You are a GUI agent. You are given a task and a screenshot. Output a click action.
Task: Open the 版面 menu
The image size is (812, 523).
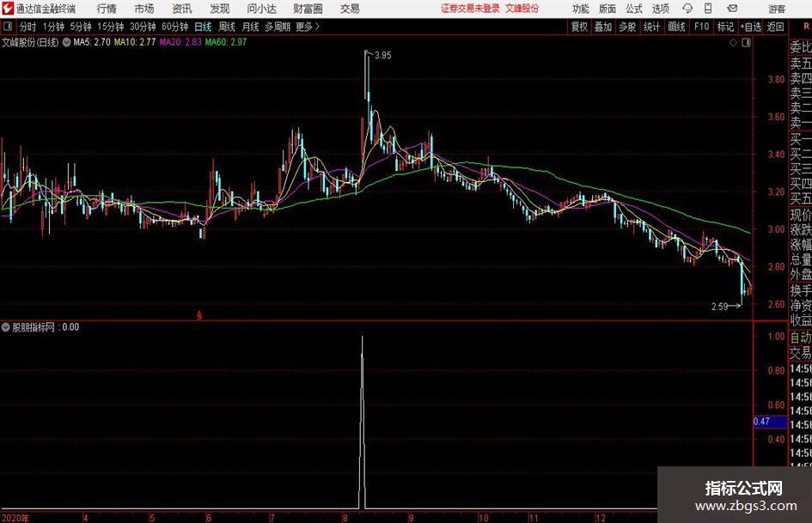[x=607, y=9]
